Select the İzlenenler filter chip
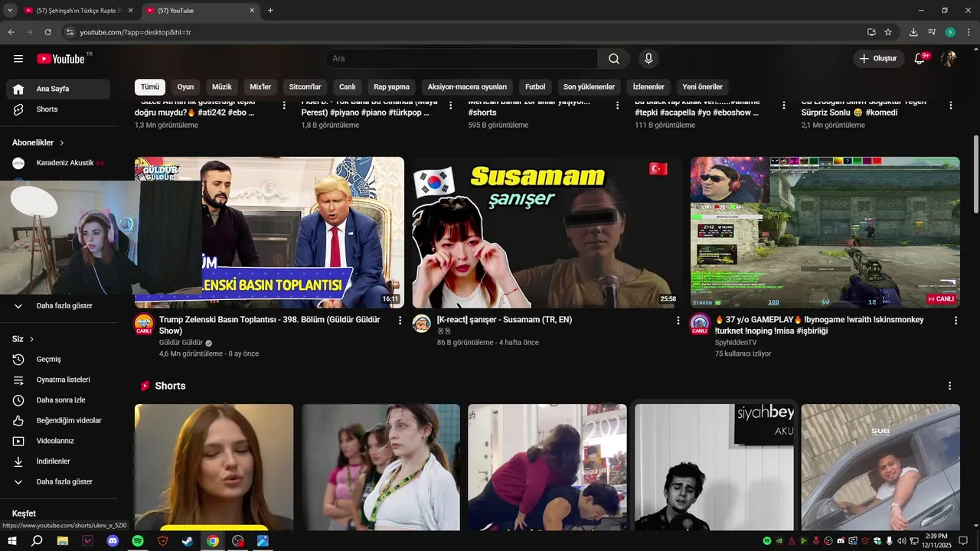This screenshot has height=551, width=980. coord(648,87)
